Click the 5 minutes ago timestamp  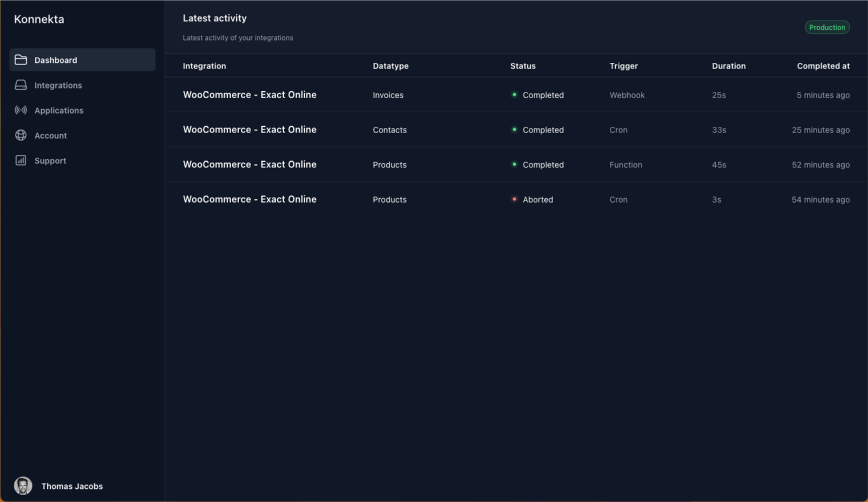(823, 95)
